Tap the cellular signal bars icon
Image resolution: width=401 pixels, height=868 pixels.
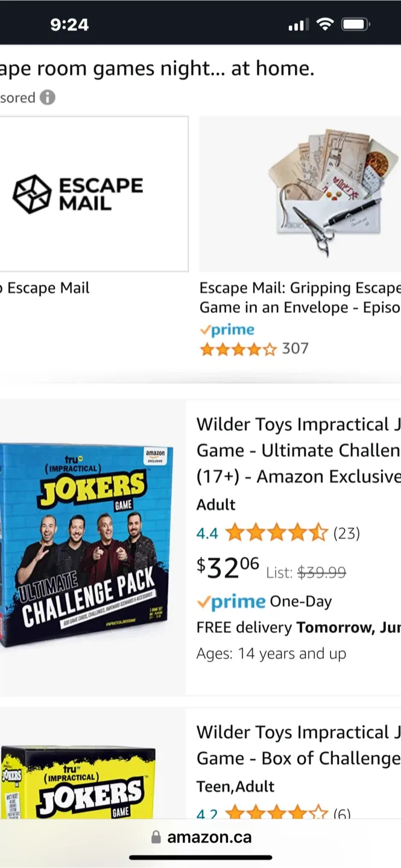[x=301, y=25]
